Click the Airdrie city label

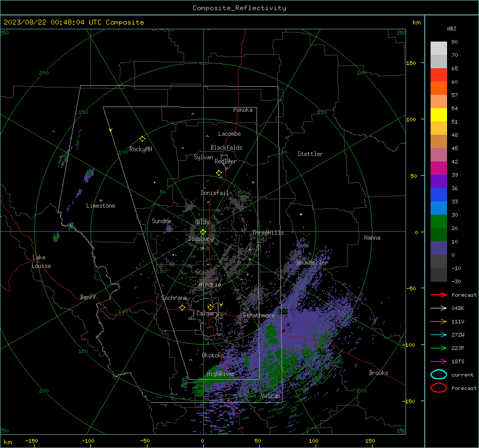click(x=210, y=284)
